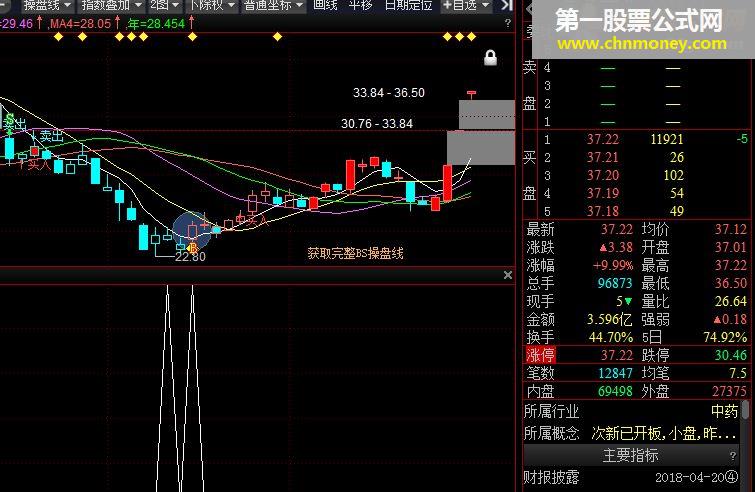Click the 开盘 value 37.01

(731, 248)
